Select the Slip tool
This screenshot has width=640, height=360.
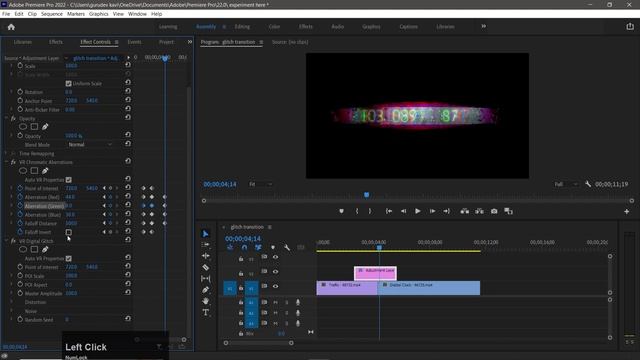[205, 278]
